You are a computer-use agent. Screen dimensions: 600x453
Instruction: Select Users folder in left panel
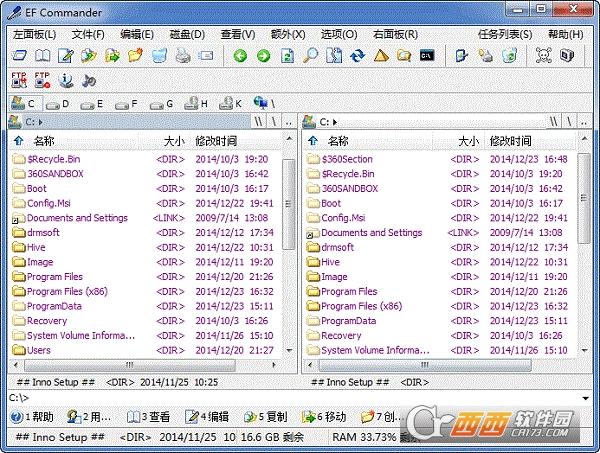[x=31, y=350]
